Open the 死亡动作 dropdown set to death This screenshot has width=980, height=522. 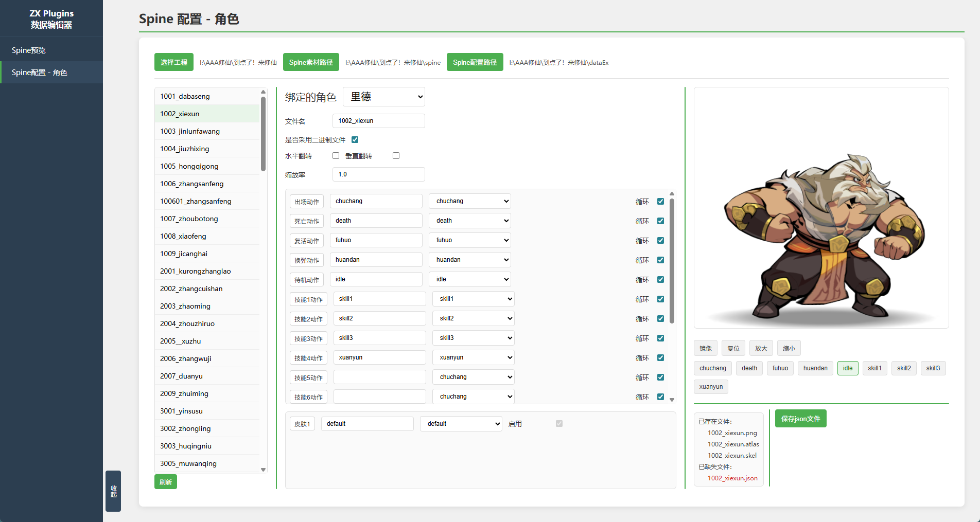[x=470, y=221]
